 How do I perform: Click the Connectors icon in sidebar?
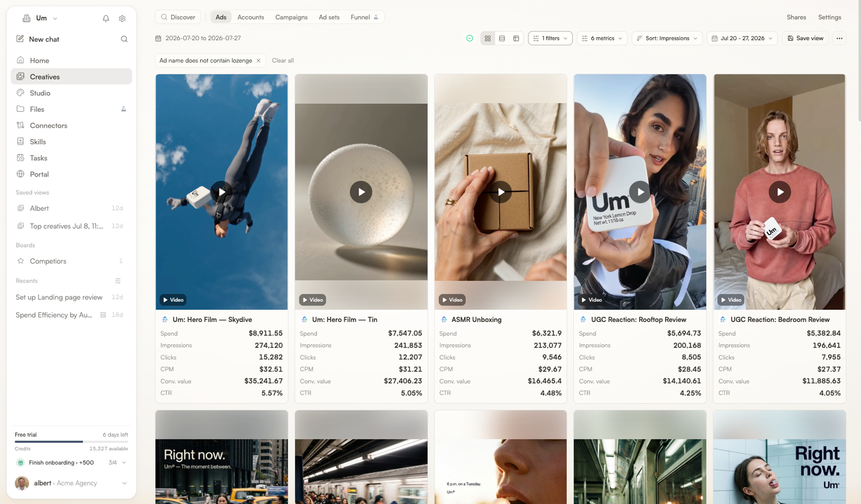point(20,125)
